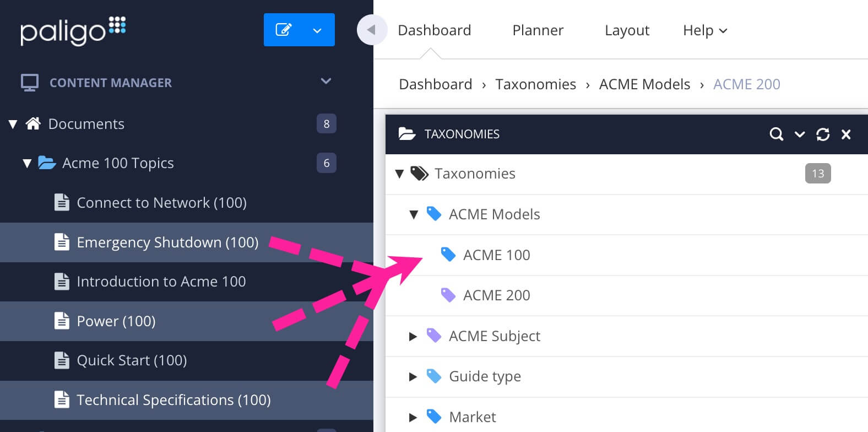Select the ACME 100 taxonomy tag
Image resolution: width=868 pixels, height=432 pixels.
tap(497, 255)
